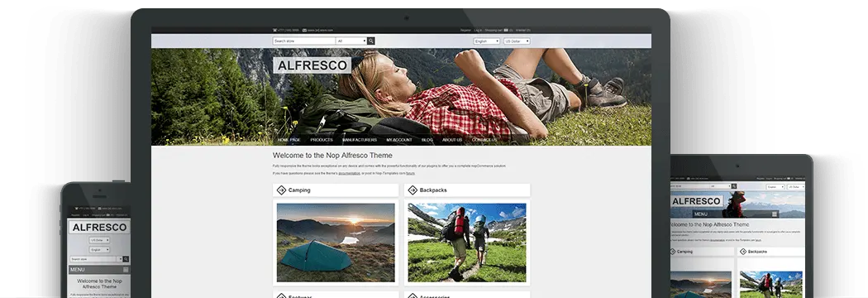
Task: Click the Camping category title on desktop
Action: pyautogui.click(x=299, y=190)
